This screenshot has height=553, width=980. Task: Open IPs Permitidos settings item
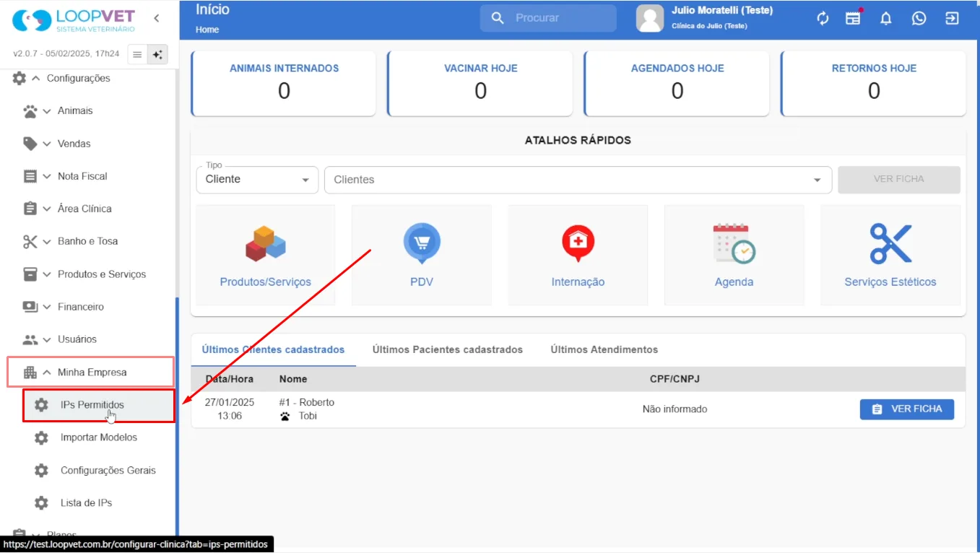pyautogui.click(x=98, y=405)
